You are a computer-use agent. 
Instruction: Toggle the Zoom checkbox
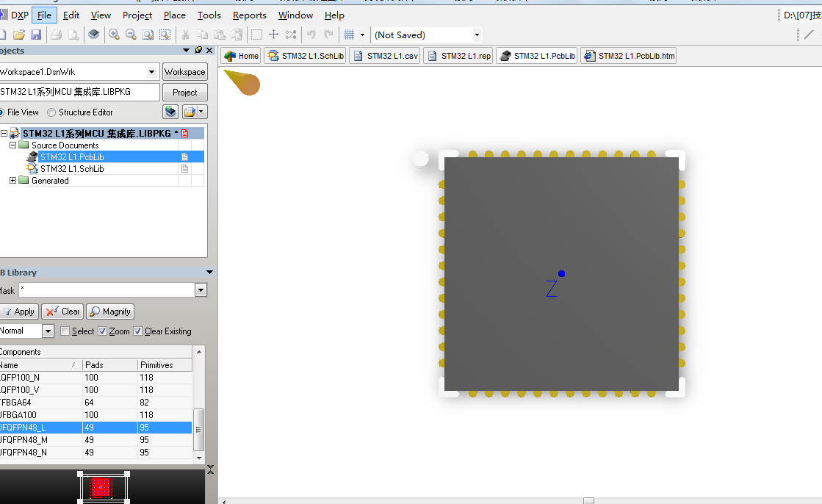tap(103, 331)
